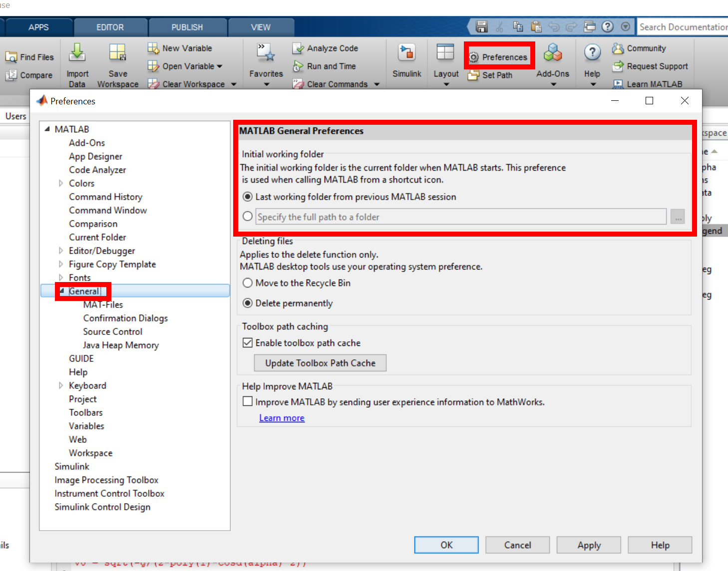Viewport: 728px width, 571px height.
Task: Open the Layout icon menu
Action: [x=445, y=52]
